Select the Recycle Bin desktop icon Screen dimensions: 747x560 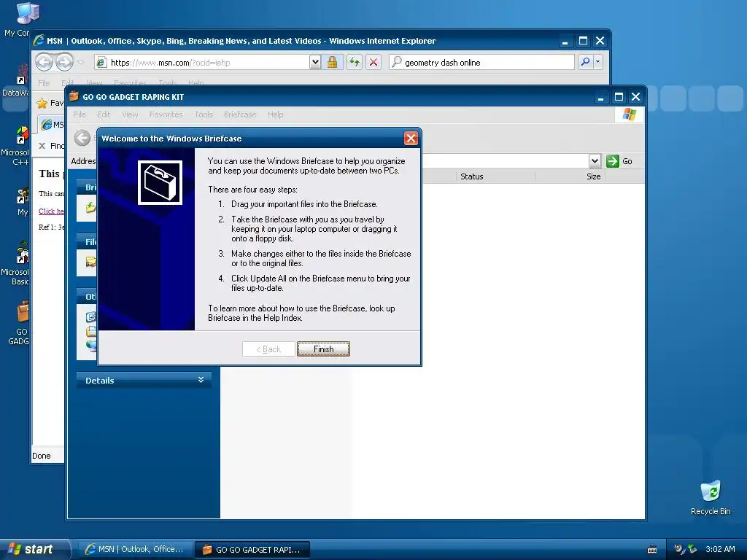pyautogui.click(x=711, y=497)
